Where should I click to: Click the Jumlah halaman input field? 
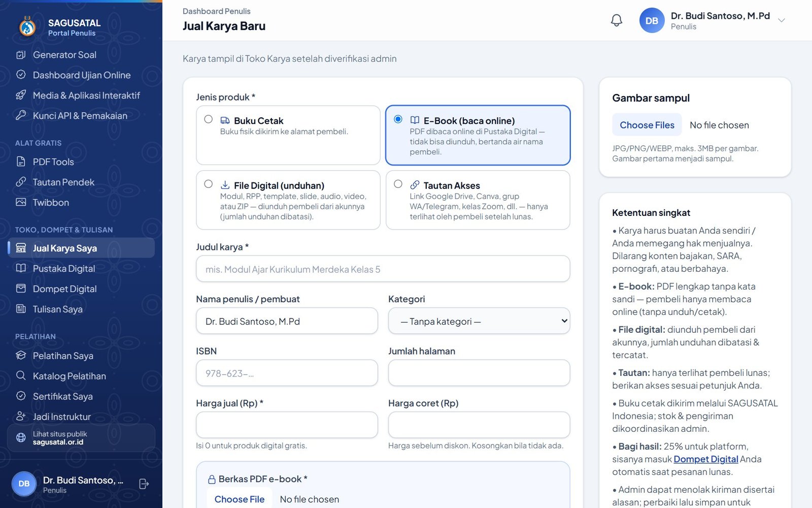479,373
